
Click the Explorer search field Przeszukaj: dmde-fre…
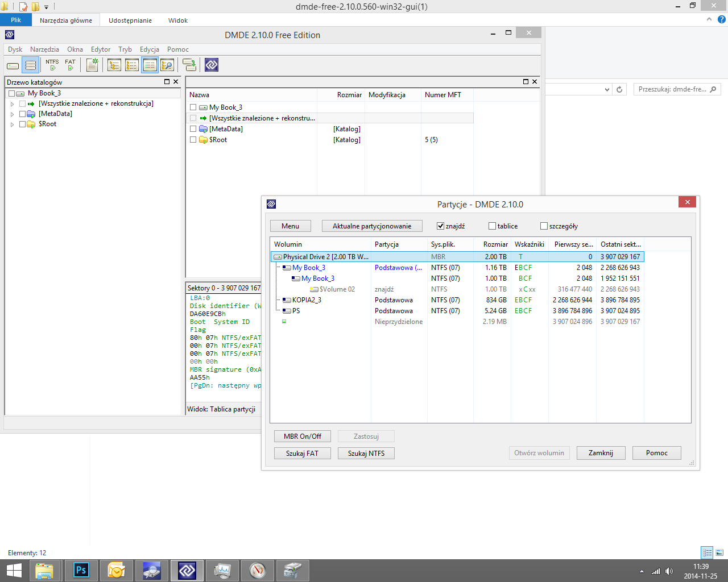[x=677, y=89]
